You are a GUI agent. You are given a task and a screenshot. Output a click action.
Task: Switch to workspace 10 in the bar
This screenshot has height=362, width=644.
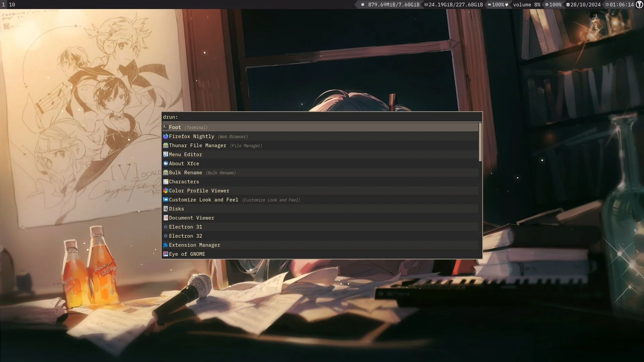(x=12, y=4)
